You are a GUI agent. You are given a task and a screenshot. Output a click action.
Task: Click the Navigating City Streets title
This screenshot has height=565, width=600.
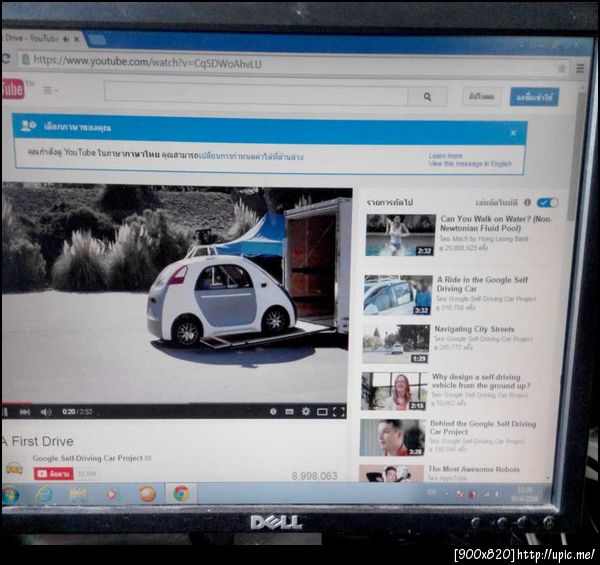coord(474,329)
